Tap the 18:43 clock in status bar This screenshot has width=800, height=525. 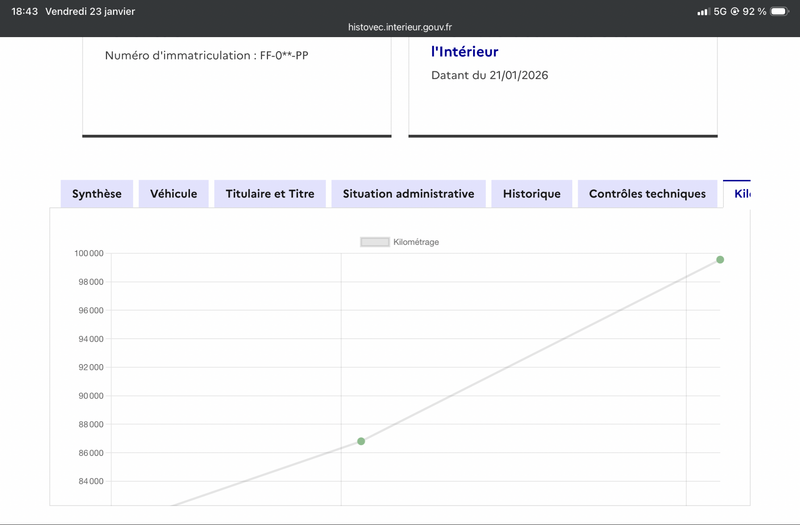25,11
